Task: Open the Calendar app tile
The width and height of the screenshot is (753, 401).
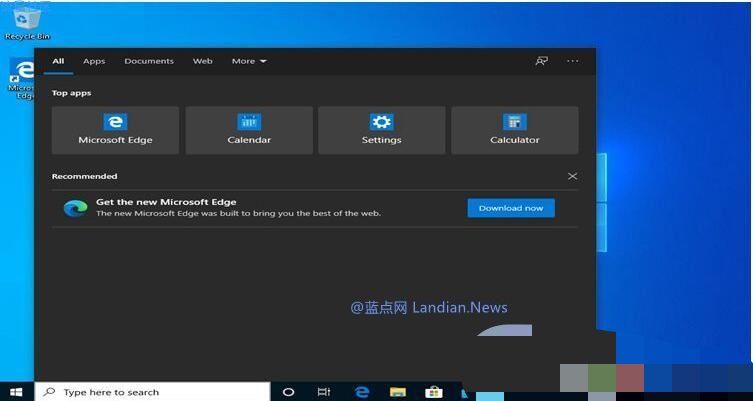Action: tap(249, 130)
